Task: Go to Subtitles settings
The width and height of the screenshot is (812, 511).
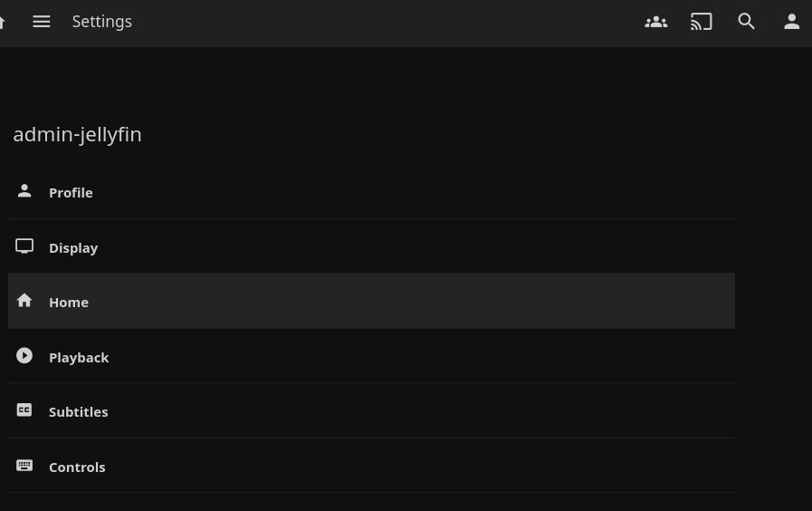Action: point(78,411)
